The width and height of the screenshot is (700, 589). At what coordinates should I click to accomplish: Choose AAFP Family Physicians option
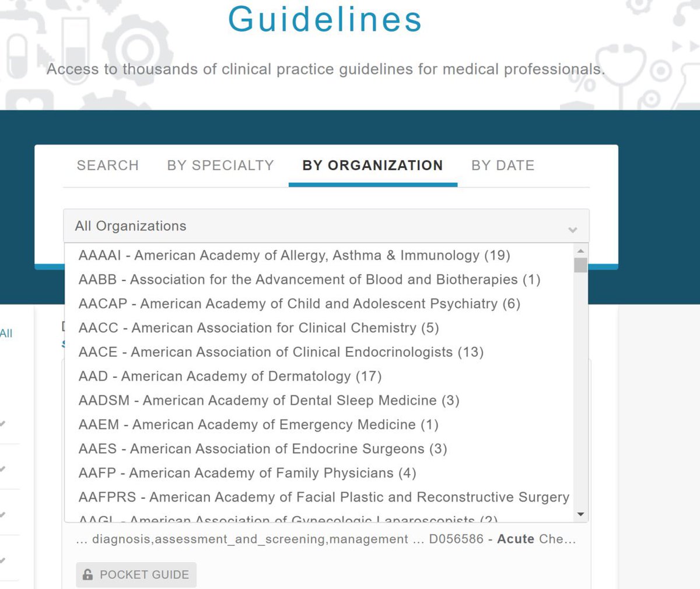(x=318, y=473)
